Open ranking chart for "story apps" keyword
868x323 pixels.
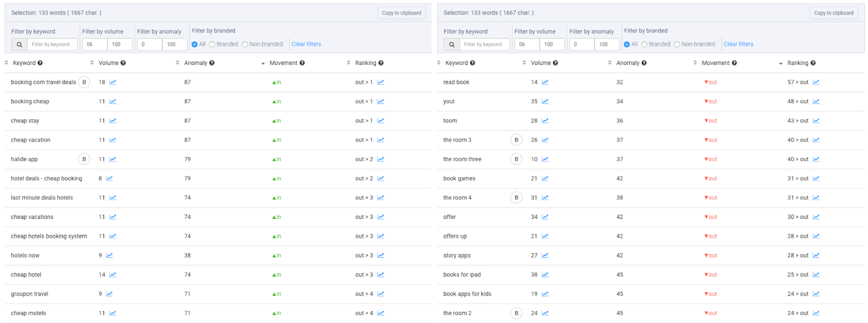tap(816, 255)
